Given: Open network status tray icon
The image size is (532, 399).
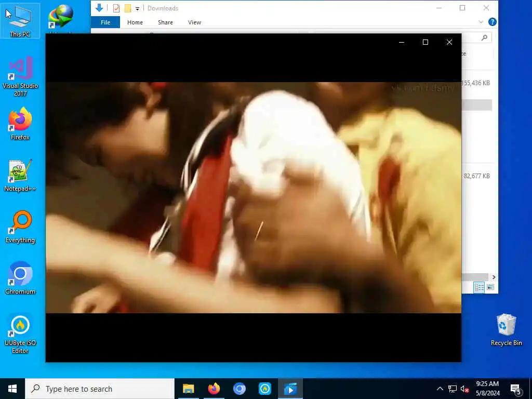Looking at the screenshot, I should click(453, 389).
